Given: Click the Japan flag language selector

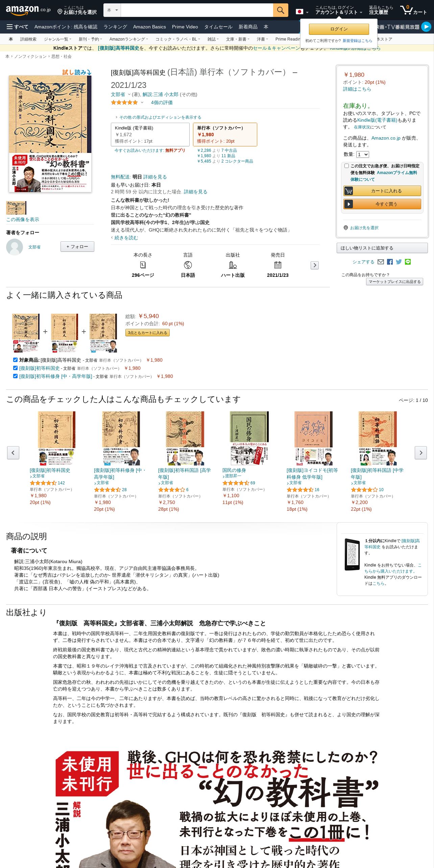Looking at the screenshot, I should click(x=302, y=11).
